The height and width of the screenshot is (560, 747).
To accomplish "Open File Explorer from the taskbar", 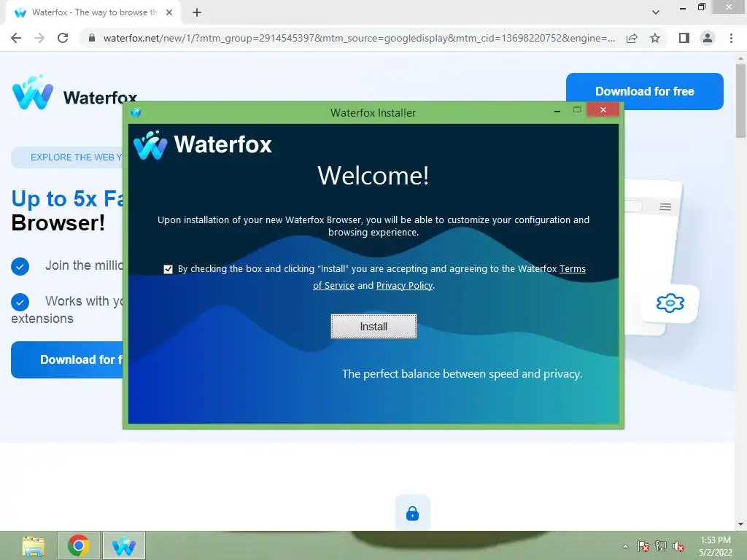I will (34, 545).
